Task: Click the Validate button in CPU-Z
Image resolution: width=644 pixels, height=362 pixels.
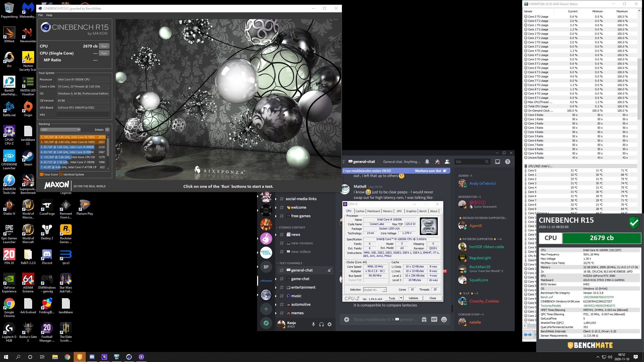Action: pos(413,298)
